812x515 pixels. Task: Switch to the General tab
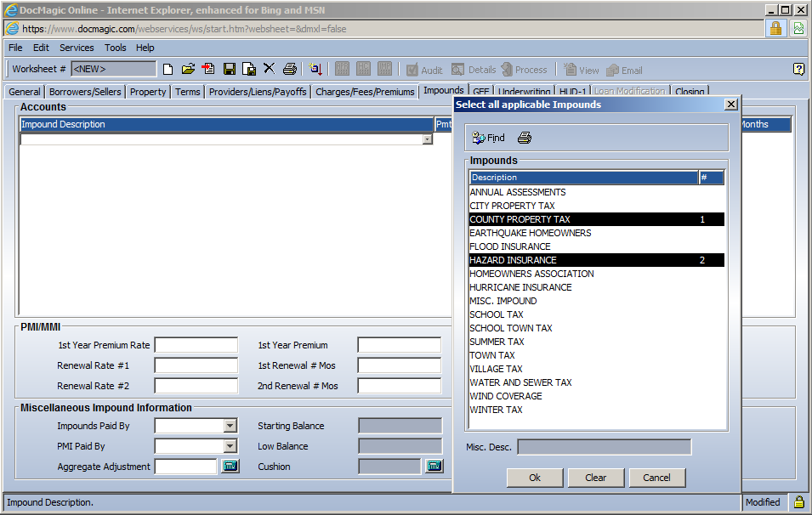tap(25, 92)
